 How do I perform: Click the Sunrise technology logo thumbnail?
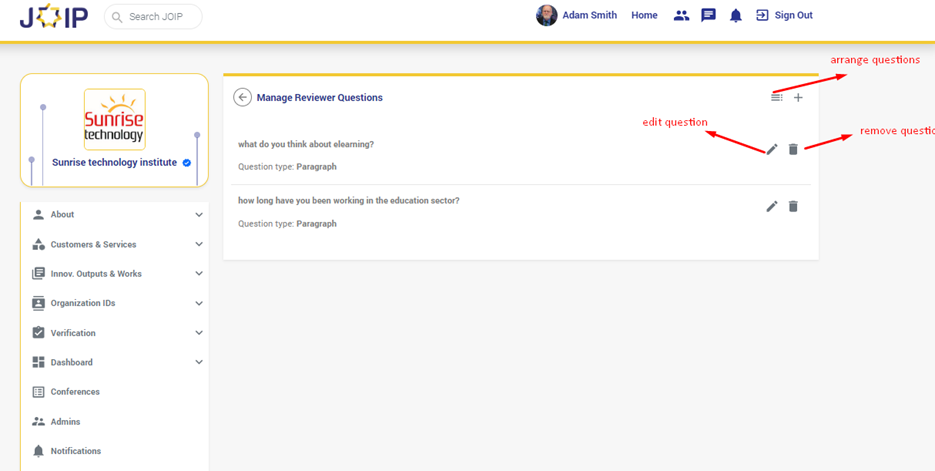114,120
